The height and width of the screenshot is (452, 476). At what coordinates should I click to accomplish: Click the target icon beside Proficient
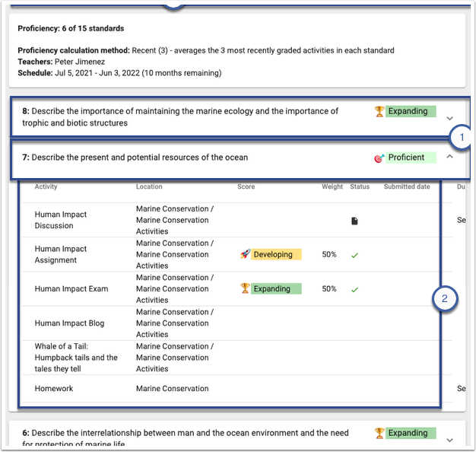click(379, 158)
